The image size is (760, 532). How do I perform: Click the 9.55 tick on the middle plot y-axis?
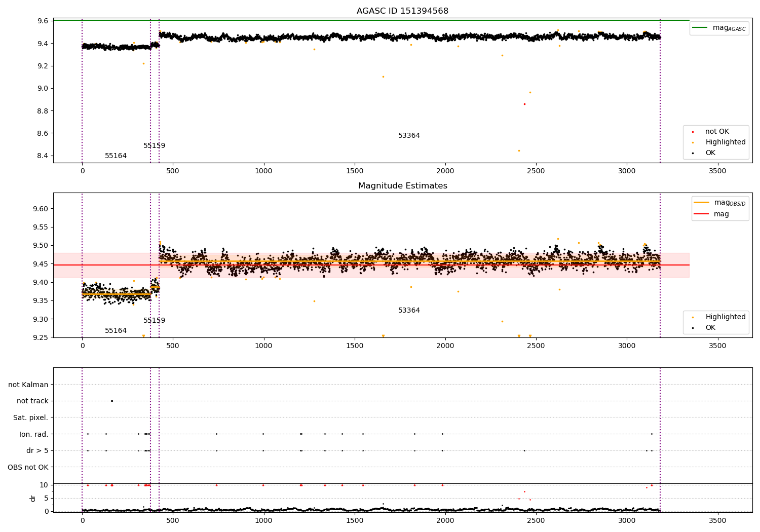[41, 227]
